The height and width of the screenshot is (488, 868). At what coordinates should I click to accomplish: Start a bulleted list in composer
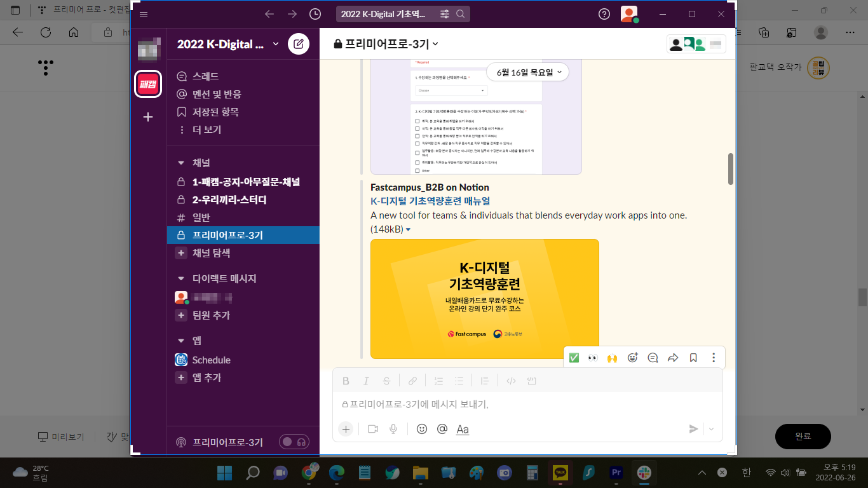[x=459, y=381]
